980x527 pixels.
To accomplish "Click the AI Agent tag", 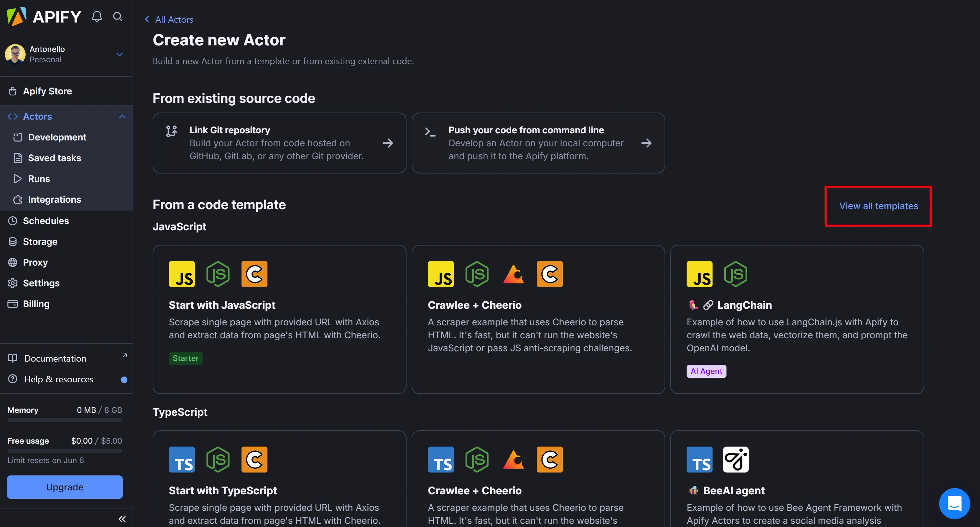I will (x=706, y=371).
